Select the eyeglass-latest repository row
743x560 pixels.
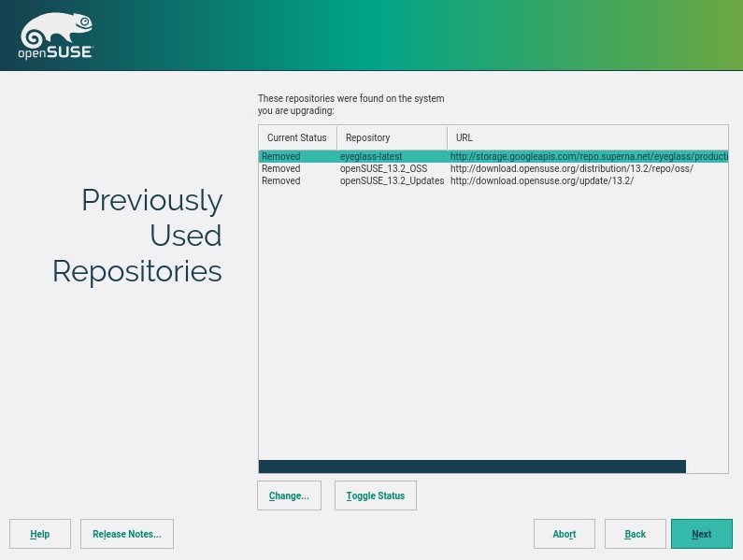(x=493, y=156)
